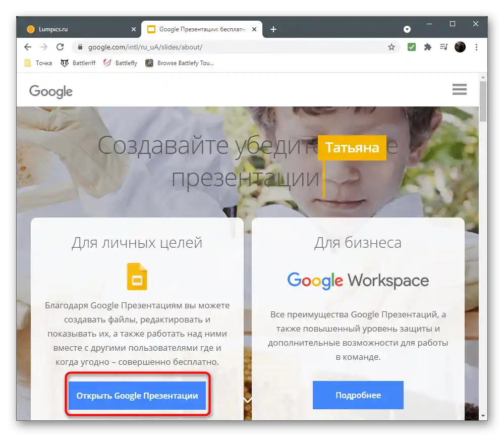Open Chrome's three-dot menu
Image resolution: width=504 pixels, height=437 pixels.
click(476, 47)
